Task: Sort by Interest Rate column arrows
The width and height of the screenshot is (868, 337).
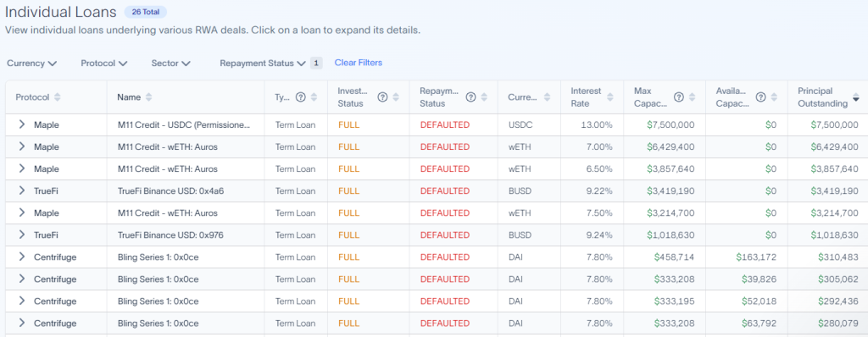Action: (610, 97)
